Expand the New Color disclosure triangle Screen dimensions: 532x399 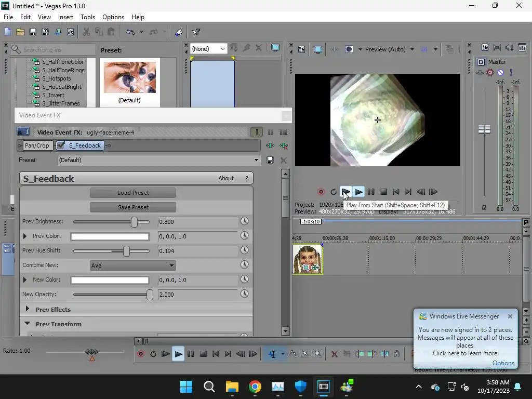pyautogui.click(x=25, y=280)
